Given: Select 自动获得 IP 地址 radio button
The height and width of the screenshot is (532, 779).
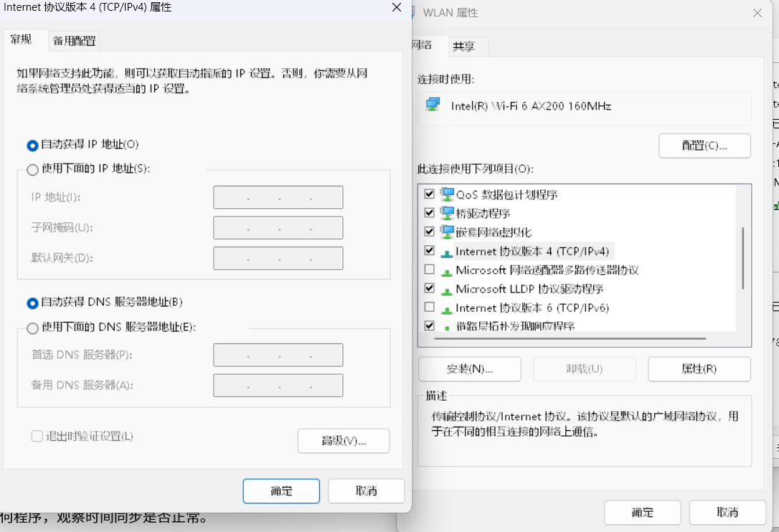Looking at the screenshot, I should [32, 146].
